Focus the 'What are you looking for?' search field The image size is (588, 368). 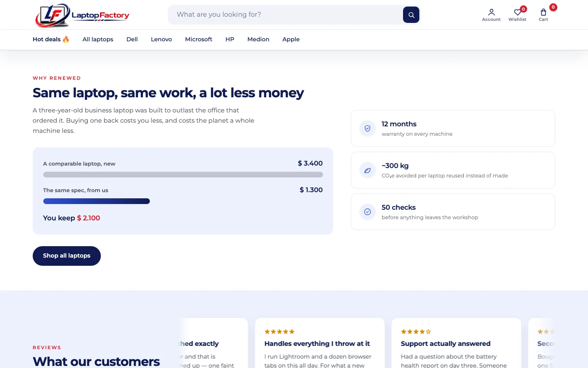pos(285,15)
